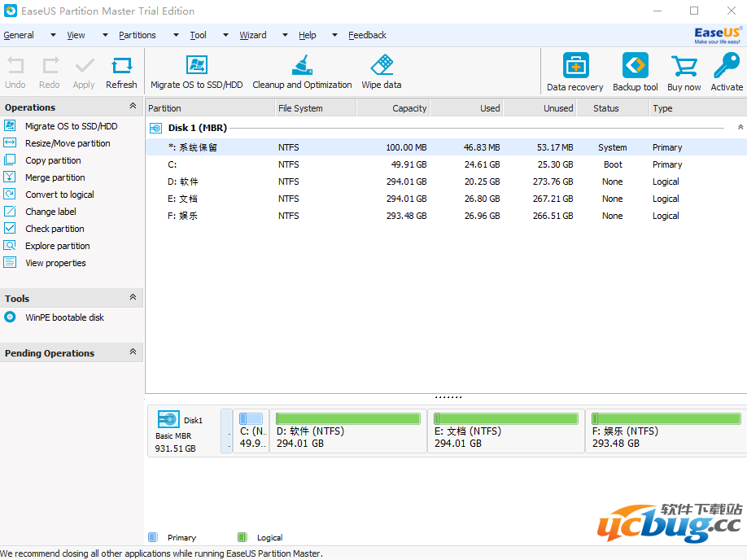Click the Redo toolbar icon
Screen dimensions: 747x560
coord(50,65)
